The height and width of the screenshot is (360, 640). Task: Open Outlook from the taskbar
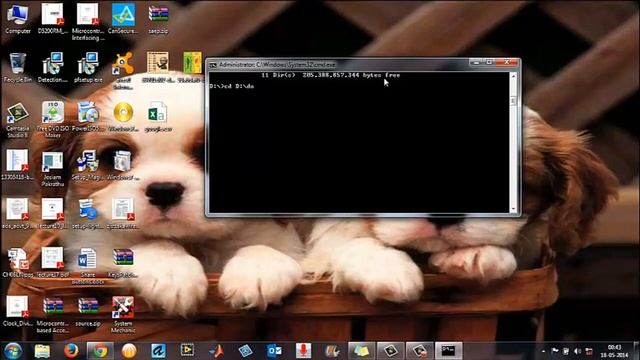coord(274,351)
